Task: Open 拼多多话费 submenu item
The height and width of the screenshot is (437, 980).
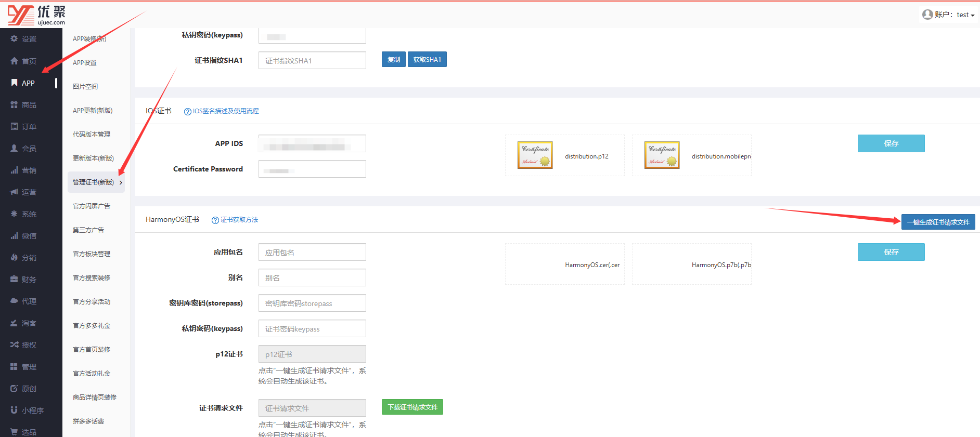Action: click(x=88, y=421)
